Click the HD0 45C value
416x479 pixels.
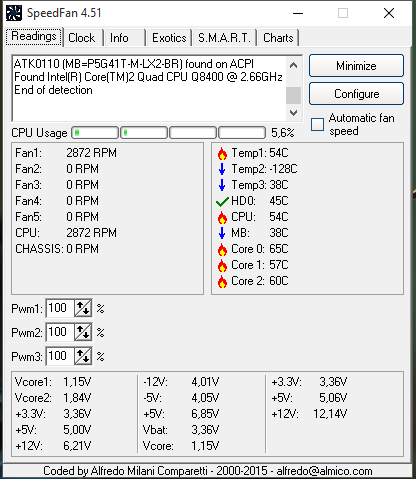click(279, 201)
